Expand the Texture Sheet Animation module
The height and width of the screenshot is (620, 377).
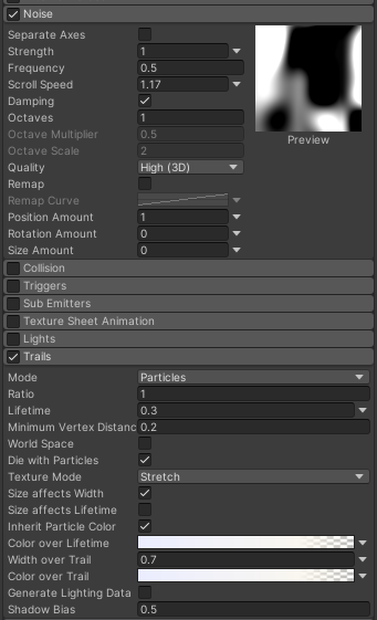tap(188, 321)
